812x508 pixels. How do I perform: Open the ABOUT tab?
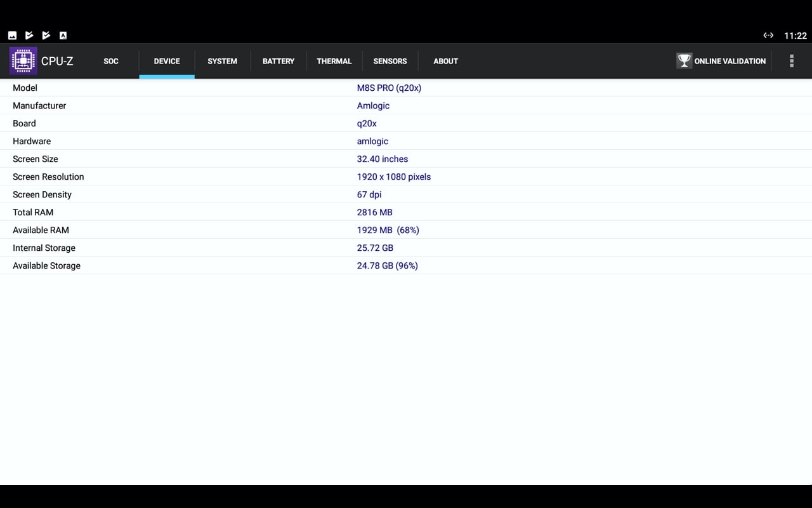(x=445, y=61)
